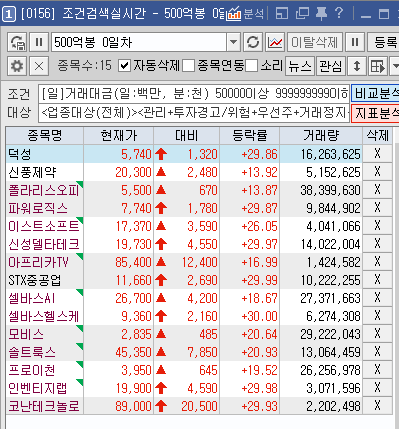This screenshot has width=399, height=429.
Task: Click the title bar duplicate window icon
Action: point(302,14)
